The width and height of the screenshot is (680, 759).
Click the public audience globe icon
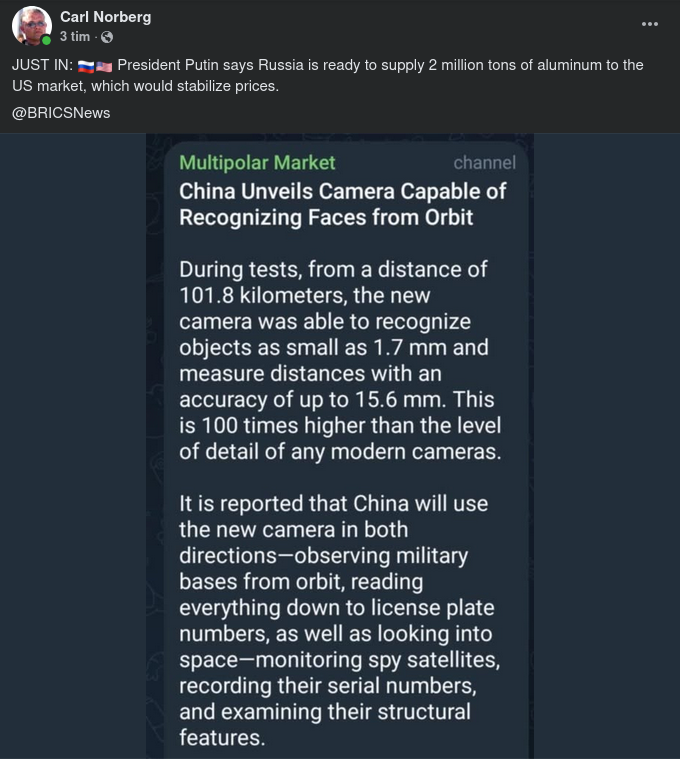pos(107,37)
